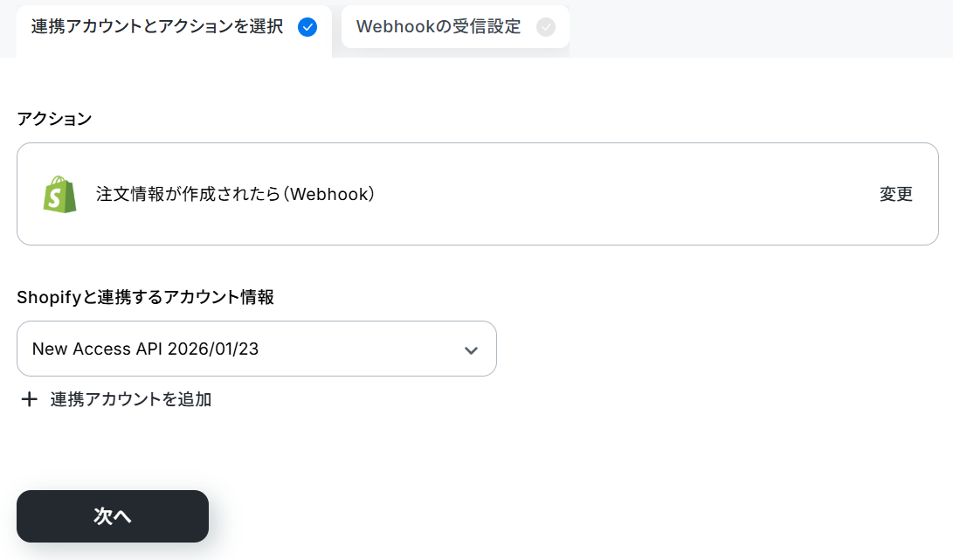Click the word Webhook in the action name
This screenshot has width=953, height=560.
[330, 194]
